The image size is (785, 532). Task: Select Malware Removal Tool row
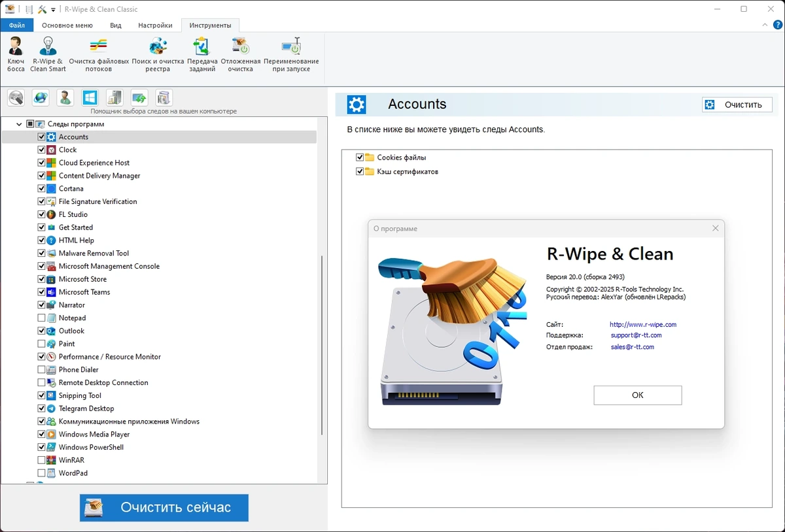coord(94,253)
